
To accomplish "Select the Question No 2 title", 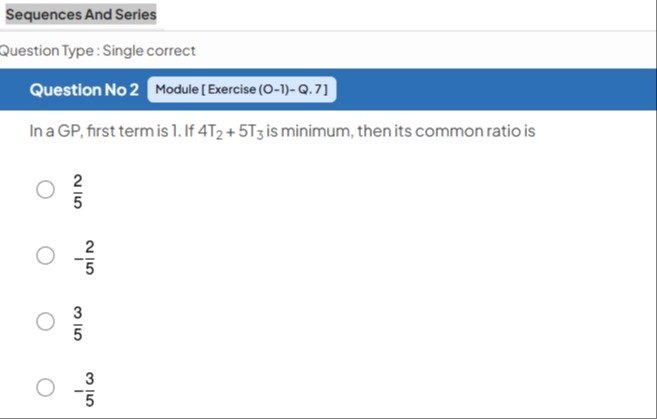I will coord(84,90).
